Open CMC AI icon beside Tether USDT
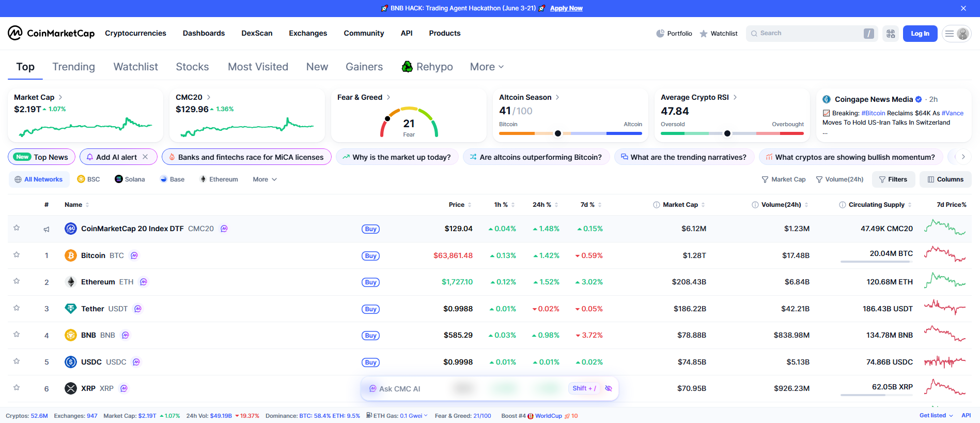Viewport: 980px width, 423px height. pyautogui.click(x=138, y=309)
